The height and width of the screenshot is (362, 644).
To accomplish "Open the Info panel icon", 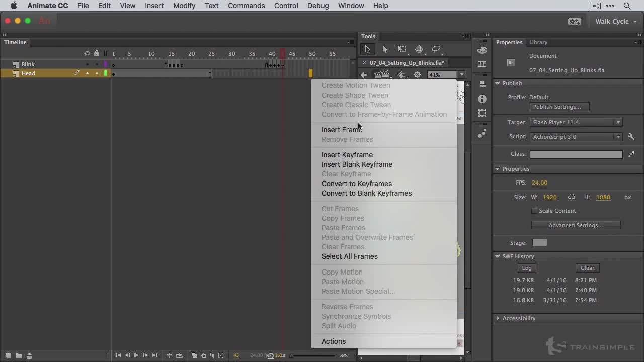I will (x=482, y=99).
